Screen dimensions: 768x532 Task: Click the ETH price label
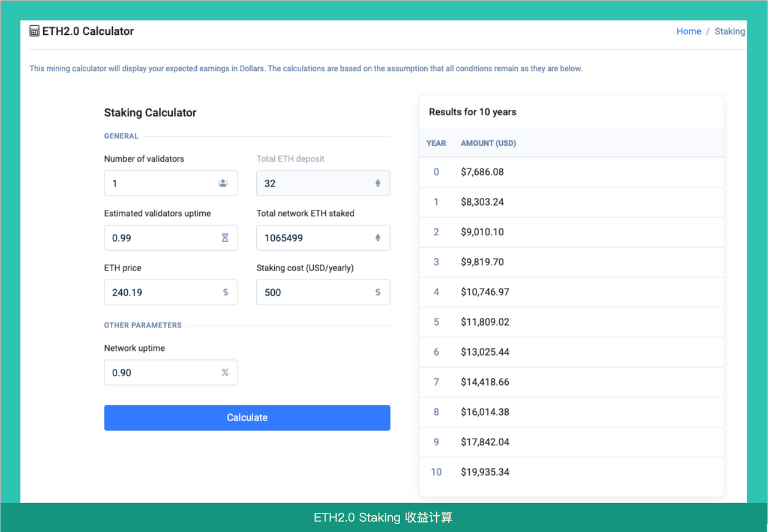[123, 268]
